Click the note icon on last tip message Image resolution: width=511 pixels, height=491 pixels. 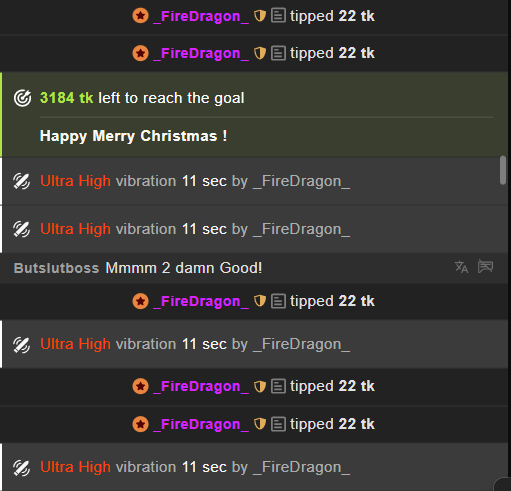pos(278,424)
